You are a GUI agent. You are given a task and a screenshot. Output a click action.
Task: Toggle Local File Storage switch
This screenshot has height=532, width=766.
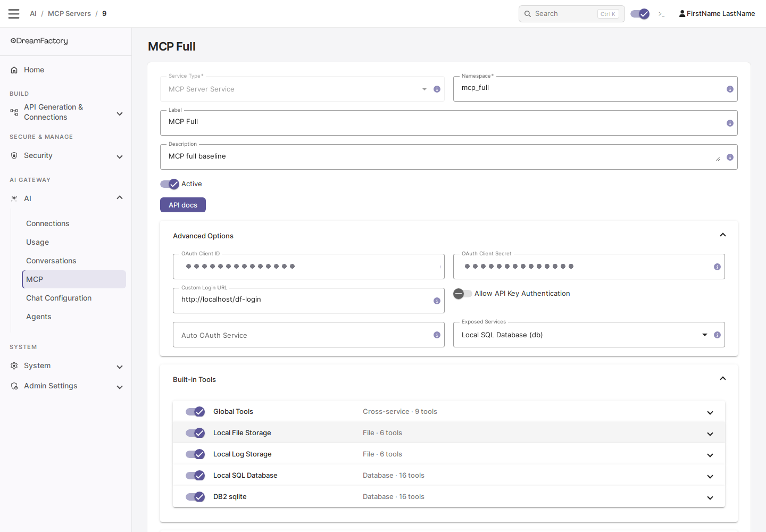point(195,433)
